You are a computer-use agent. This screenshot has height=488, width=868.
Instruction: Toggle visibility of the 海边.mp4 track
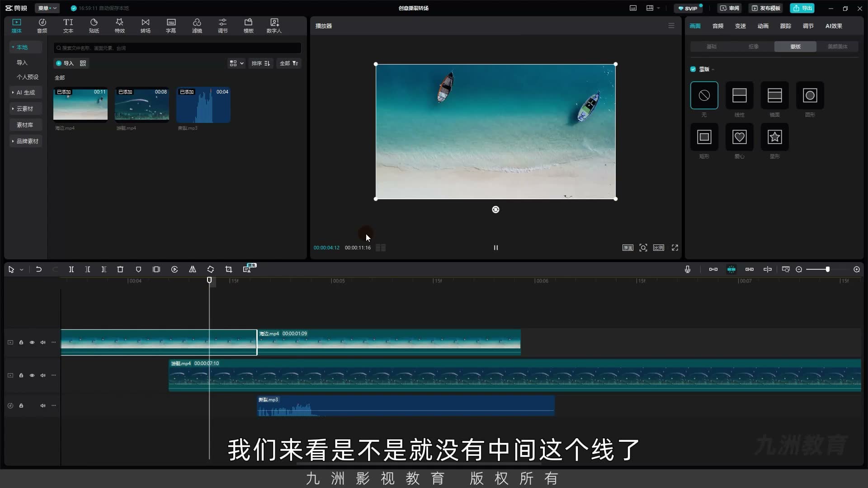point(32,343)
